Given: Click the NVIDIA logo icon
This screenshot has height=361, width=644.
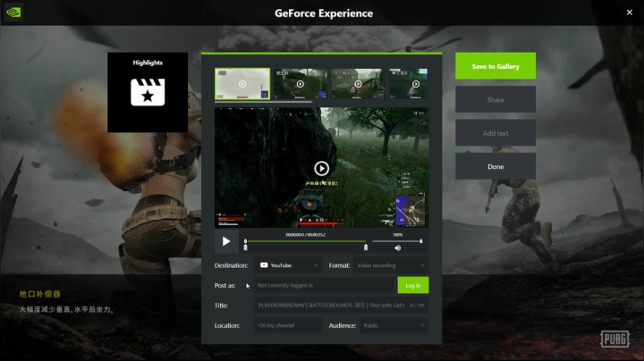Looking at the screenshot, I should 13,13.
